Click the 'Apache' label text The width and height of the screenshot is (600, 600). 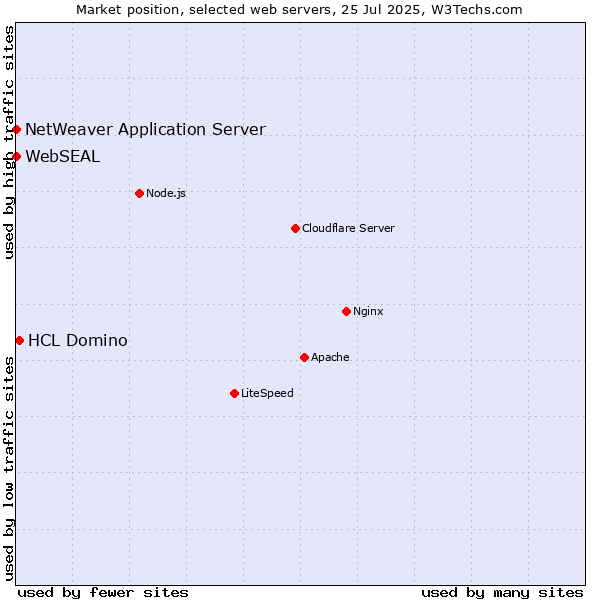coord(330,357)
